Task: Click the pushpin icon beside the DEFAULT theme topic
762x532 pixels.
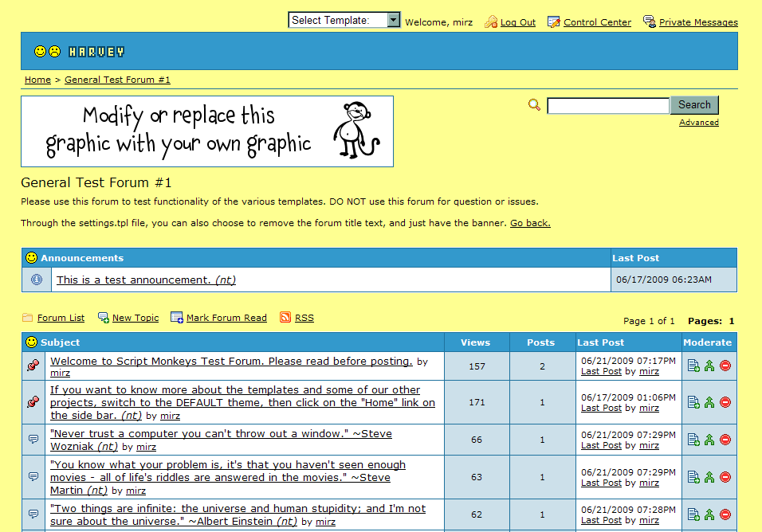Action: [x=33, y=402]
